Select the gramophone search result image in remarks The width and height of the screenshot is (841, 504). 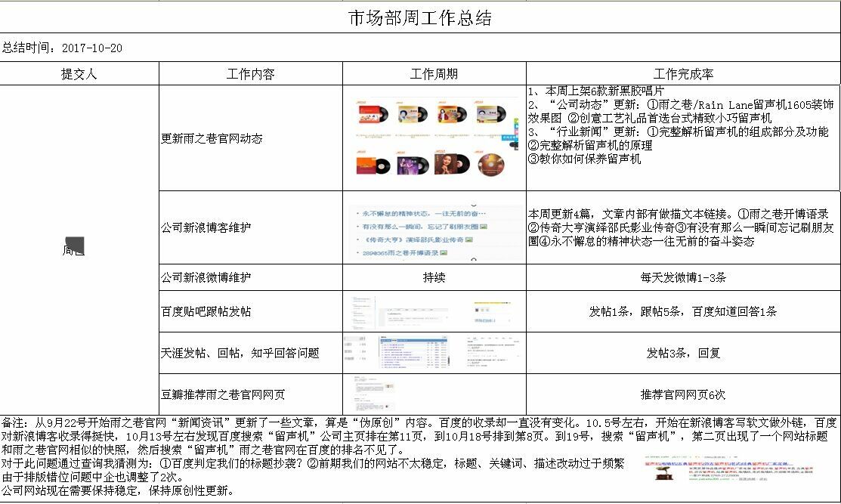(x=729, y=468)
